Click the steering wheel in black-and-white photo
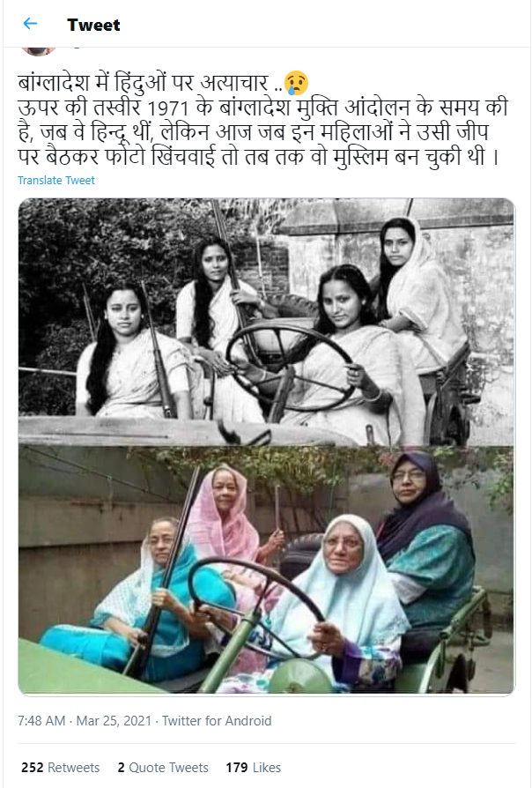The height and width of the screenshot is (788, 532). (x=290, y=367)
